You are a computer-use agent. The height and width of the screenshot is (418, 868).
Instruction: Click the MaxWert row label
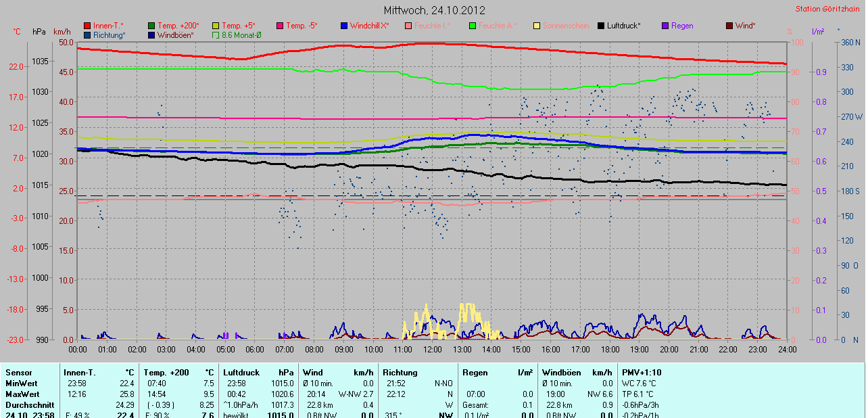pos(22,394)
